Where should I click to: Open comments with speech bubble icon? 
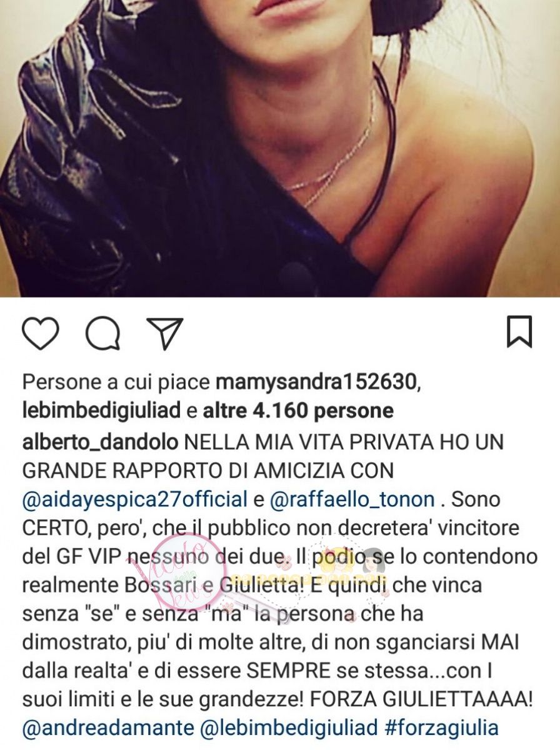click(102, 333)
